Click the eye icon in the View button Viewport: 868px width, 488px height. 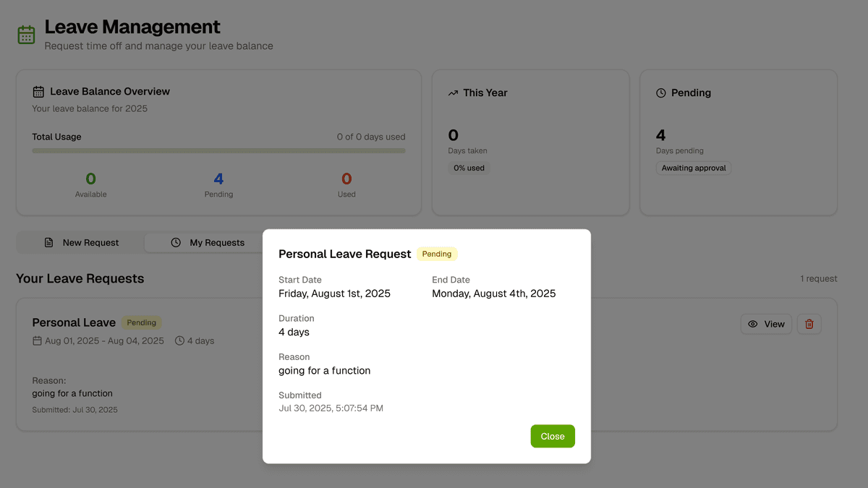click(x=753, y=324)
